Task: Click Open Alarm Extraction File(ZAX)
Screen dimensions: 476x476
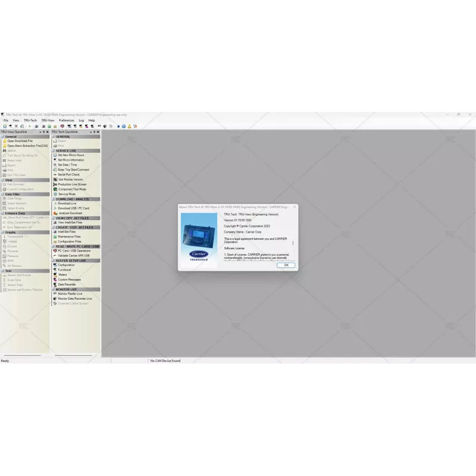Action: point(27,146)
